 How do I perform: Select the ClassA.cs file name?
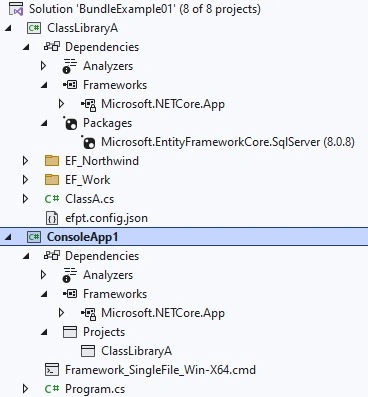[89, 199]
